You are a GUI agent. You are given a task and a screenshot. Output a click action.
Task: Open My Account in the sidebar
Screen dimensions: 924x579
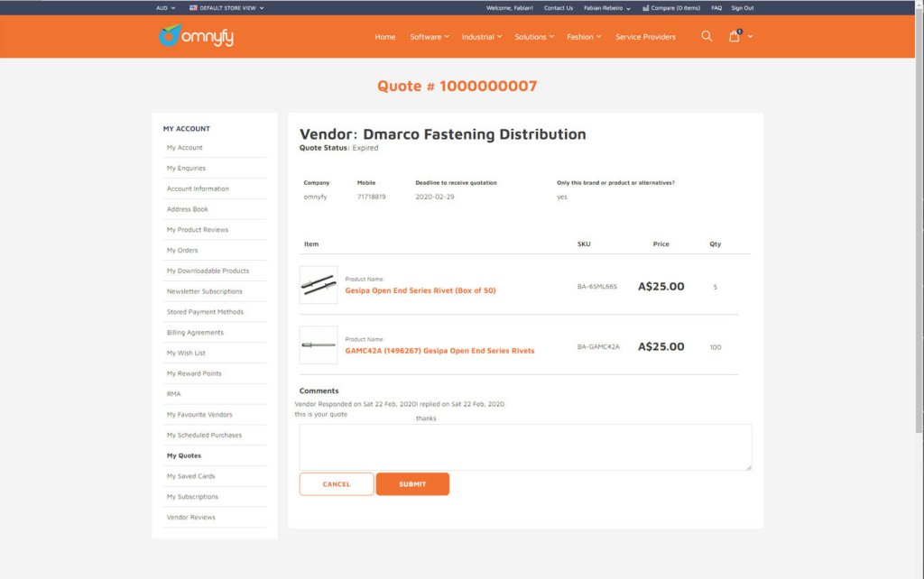coord(184,148)
